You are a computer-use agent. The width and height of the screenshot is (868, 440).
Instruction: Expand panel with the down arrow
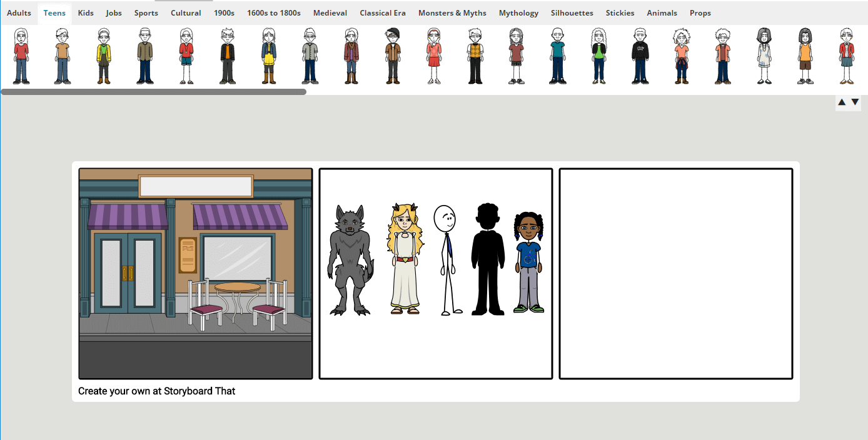(855, 102)
